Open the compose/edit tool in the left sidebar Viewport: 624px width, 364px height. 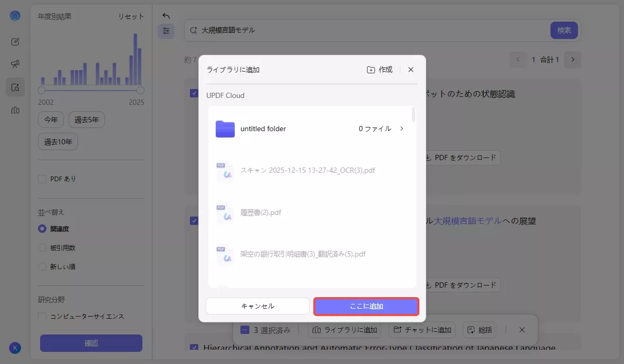click(x=15, y=42)
